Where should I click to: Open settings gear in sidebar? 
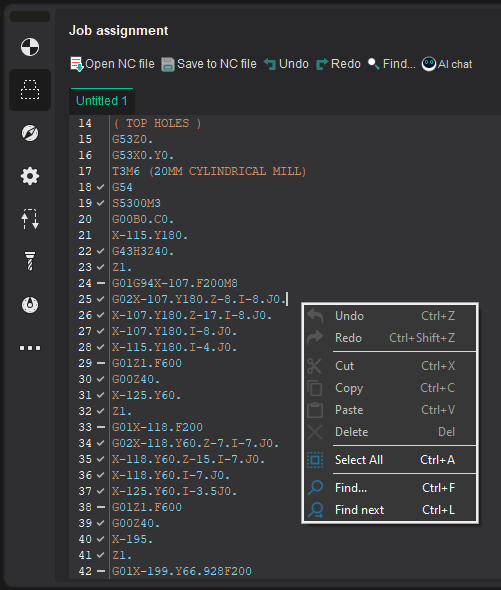(x=30, y=176)
